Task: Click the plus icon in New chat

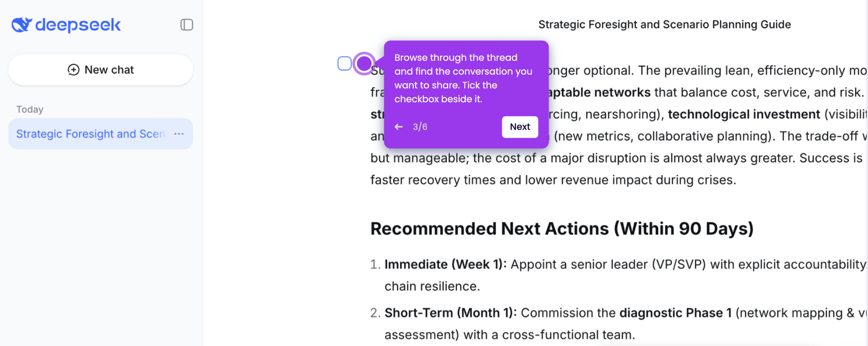Action: (73, 70)
